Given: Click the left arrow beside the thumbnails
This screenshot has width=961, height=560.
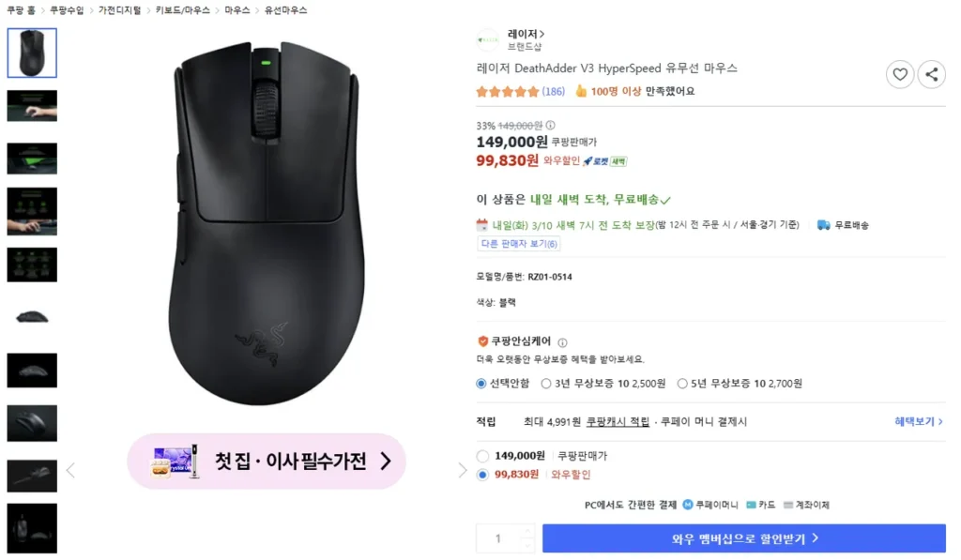Looking at the screenshot, I should (x=70, y=470).
